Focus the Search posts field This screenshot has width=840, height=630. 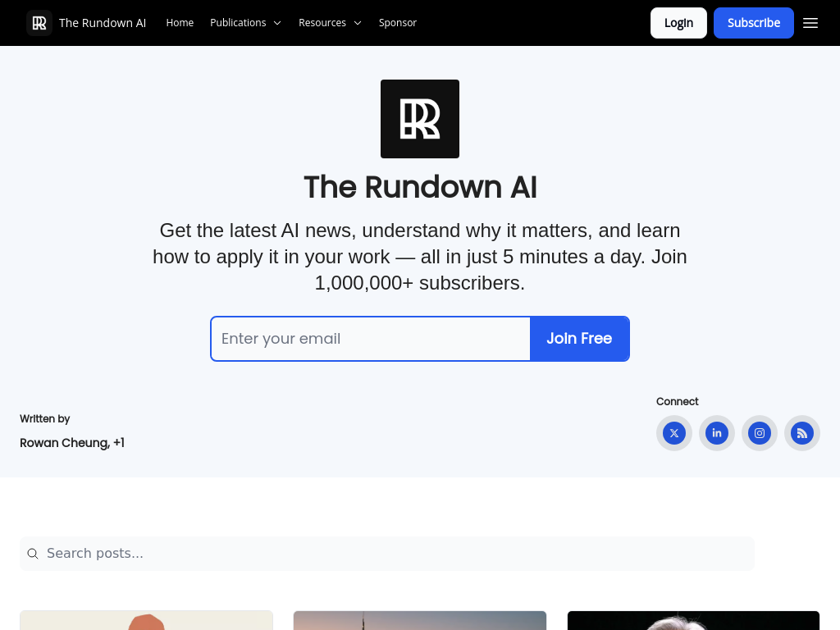[394, 554]
